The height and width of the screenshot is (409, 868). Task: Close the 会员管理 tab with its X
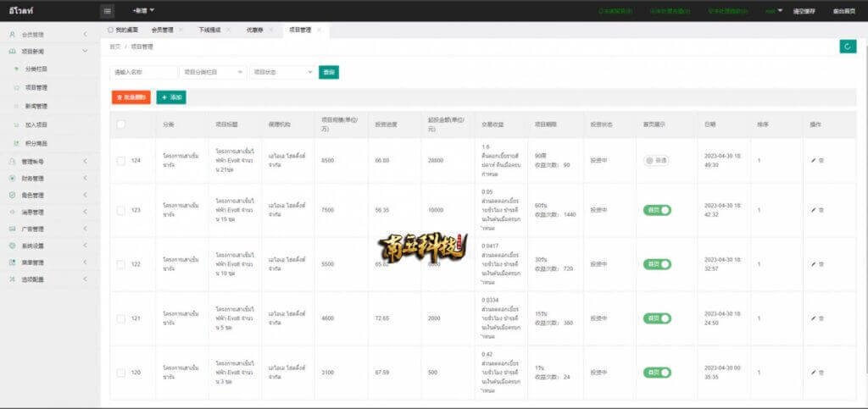pyautogui.click(x=181, y=30)
